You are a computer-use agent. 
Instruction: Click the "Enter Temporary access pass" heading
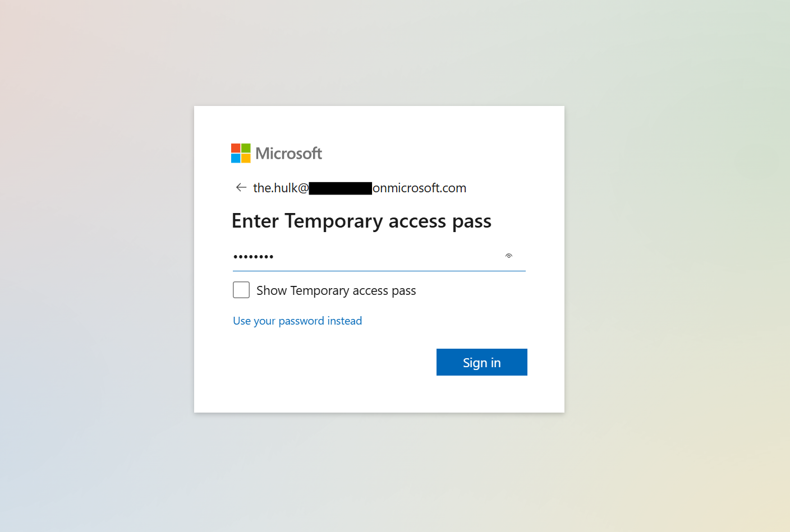[361, 221]
